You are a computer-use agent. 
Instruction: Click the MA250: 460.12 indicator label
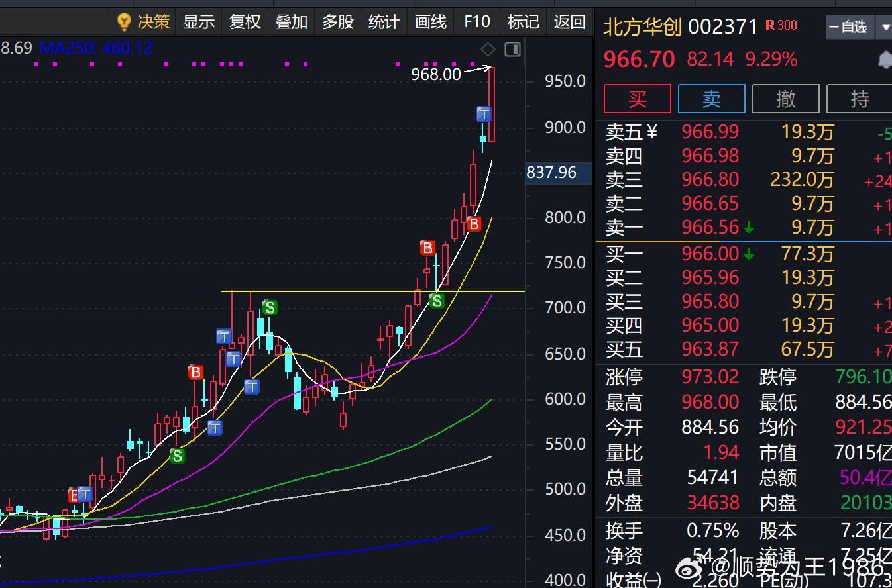[96, 48]
